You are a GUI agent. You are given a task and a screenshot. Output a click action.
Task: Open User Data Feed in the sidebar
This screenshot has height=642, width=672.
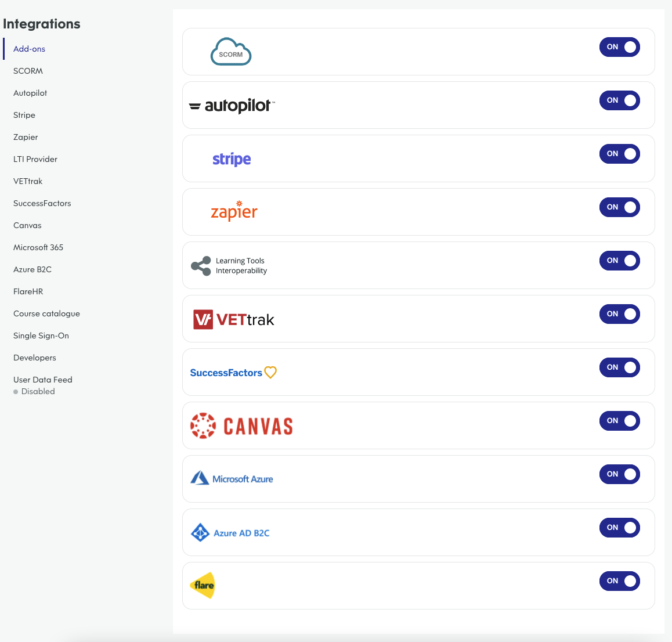43,380
